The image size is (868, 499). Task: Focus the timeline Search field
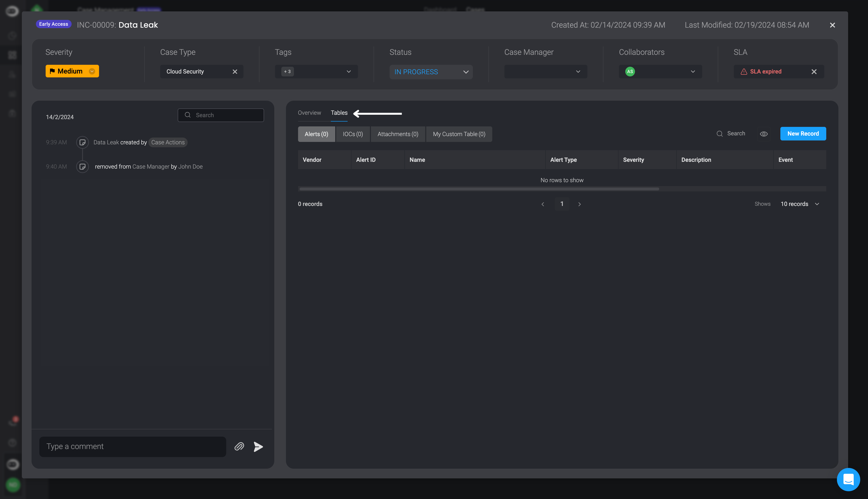(221, 115)
